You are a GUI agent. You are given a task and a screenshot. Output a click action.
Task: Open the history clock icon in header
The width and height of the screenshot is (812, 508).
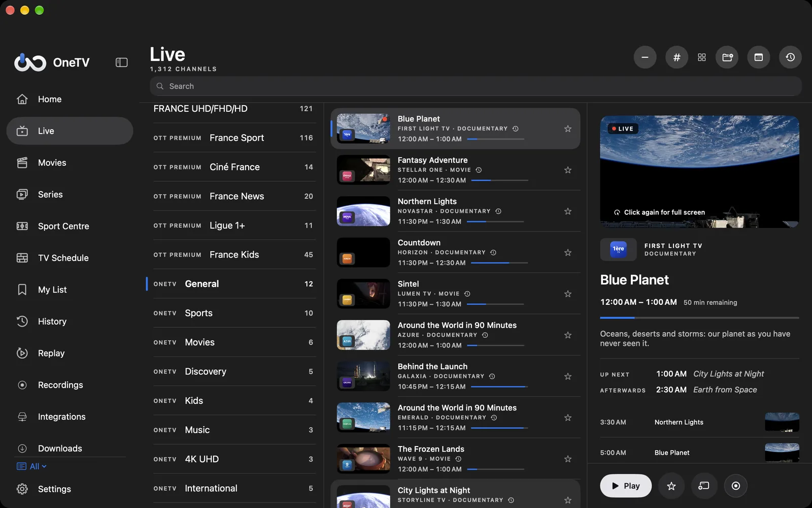click(790, 57)
